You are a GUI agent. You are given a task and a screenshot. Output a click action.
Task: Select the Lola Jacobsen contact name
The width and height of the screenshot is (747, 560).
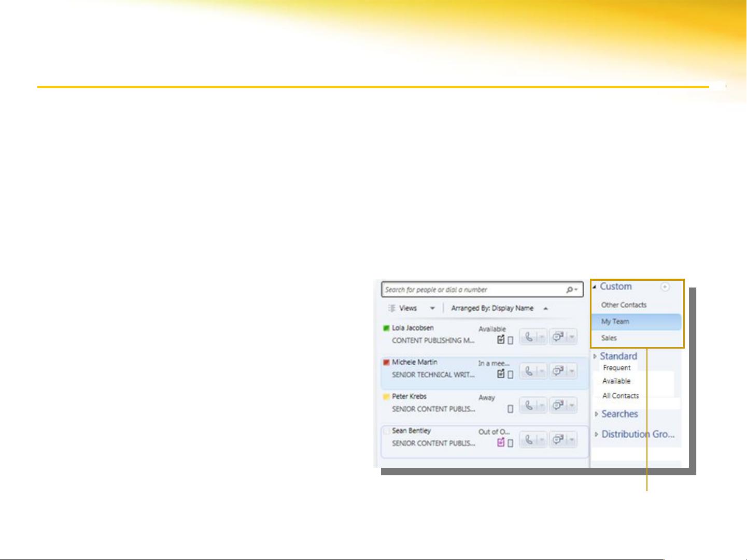[413, 328]
